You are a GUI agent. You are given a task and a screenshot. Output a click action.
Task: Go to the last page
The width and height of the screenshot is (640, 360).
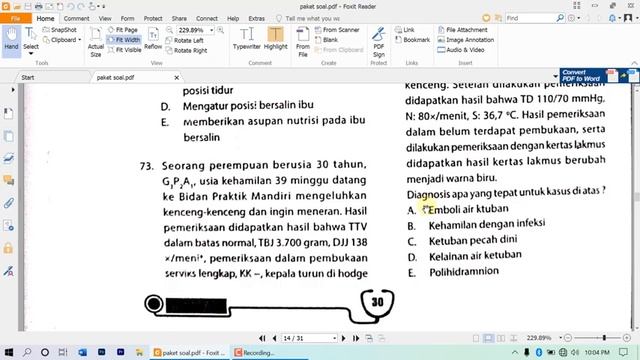tap(356, 338)
